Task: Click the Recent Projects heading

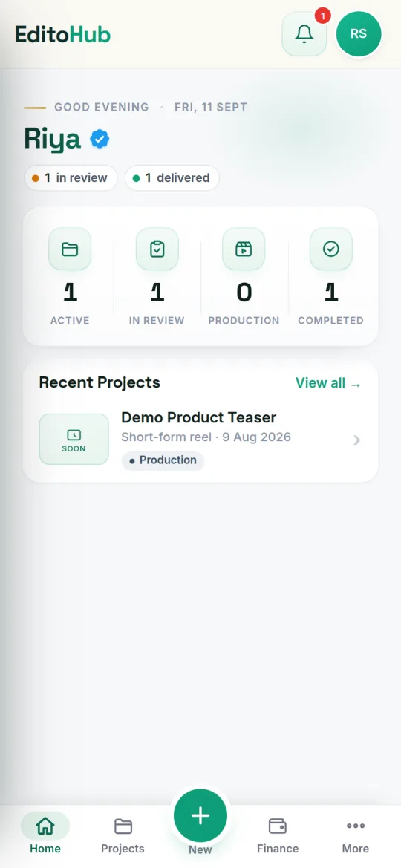Action: point(100,382)
